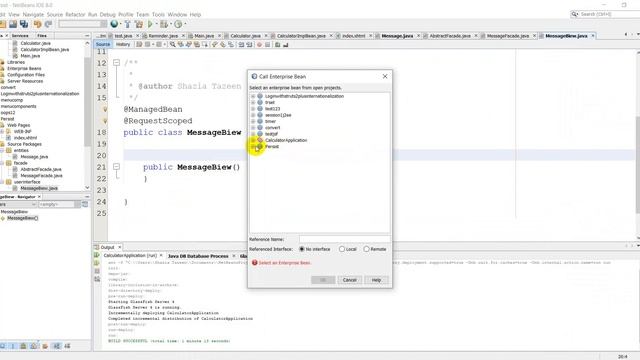Click the Projects panel vertical scrollbar

pos(87,102)
